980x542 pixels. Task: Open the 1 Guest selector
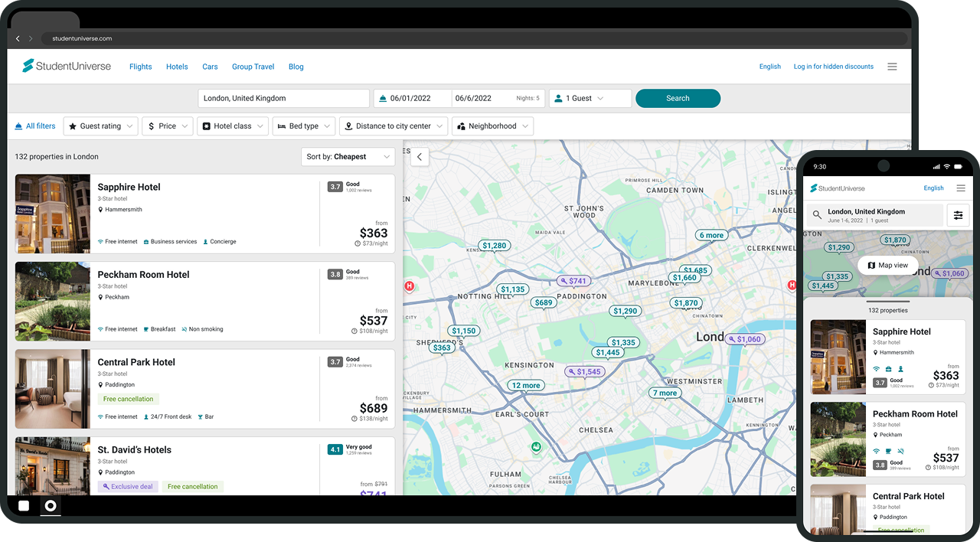[x=590, y=99]
